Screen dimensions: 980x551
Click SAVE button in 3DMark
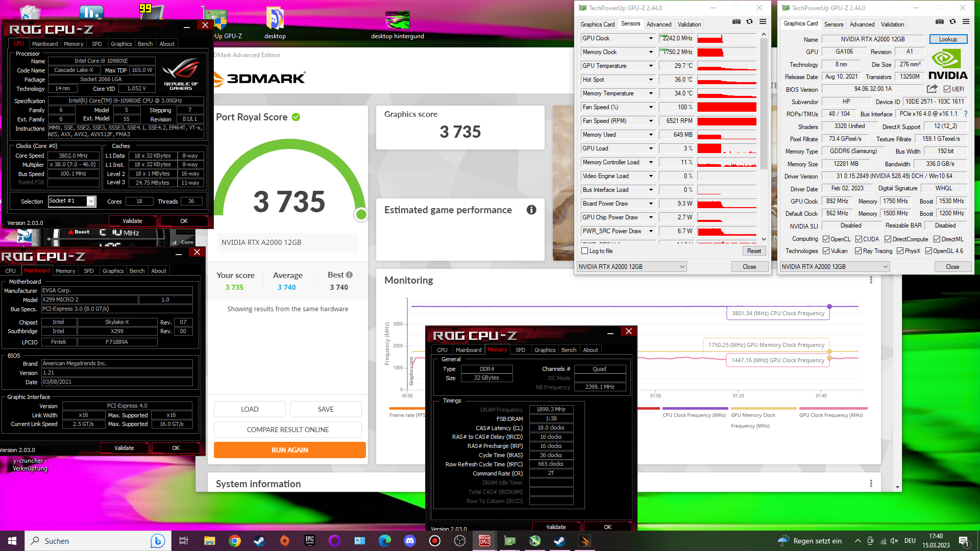click(x=326, y=409)
